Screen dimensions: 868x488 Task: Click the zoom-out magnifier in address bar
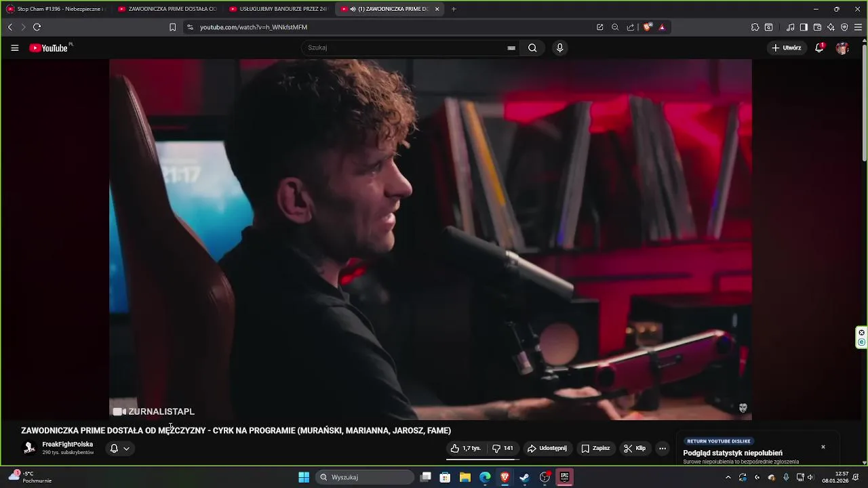click(615, 27)
